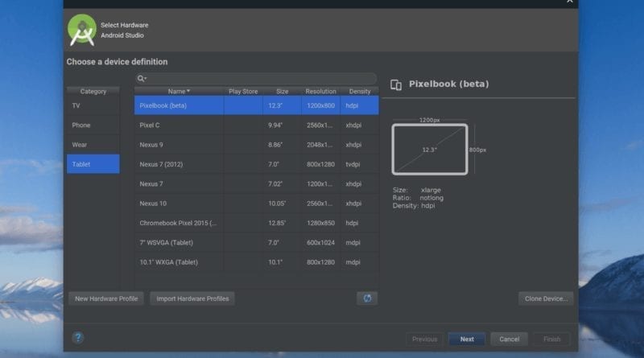
Task: Click the Cancel button
Action: click(510, 339)
